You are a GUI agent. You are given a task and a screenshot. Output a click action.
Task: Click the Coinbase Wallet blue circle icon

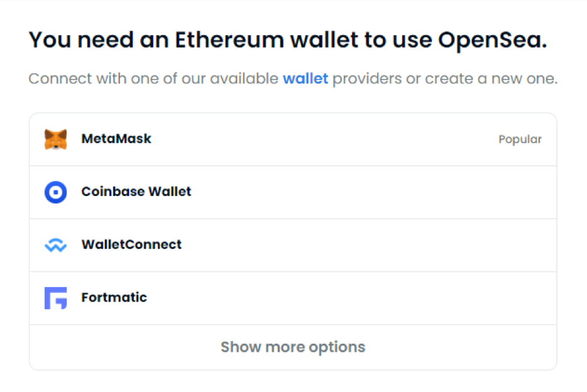point(55,192)
